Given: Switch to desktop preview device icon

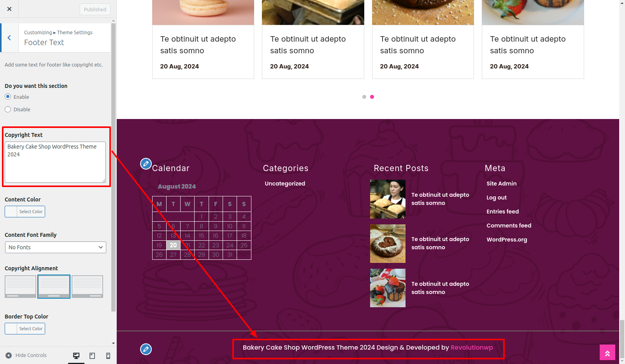Looking at the screenshot, I should (76, 355).
